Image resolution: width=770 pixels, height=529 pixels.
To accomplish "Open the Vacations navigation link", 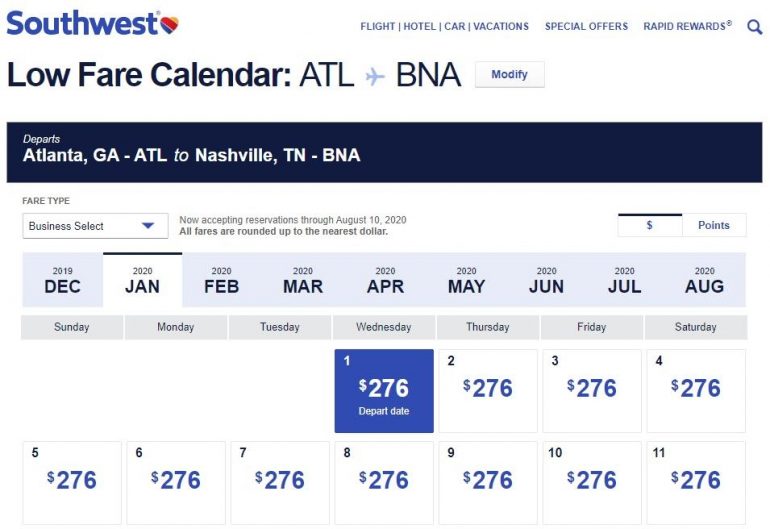I will (x=501, y=27).
